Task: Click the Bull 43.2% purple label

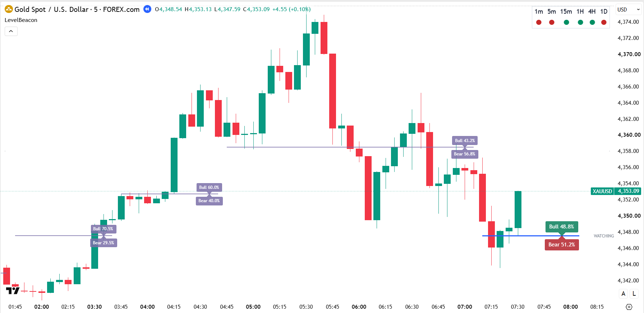Action: pos(465,141)
